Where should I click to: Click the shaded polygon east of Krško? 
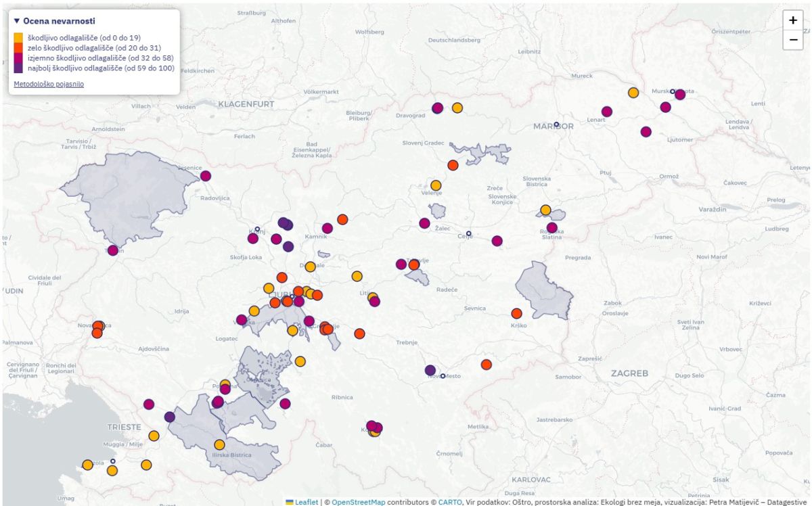545,291
